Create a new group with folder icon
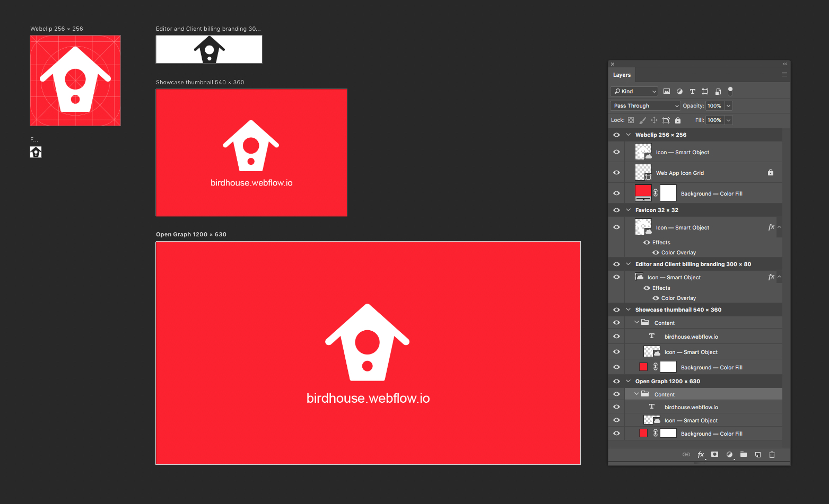Viewport: 829px width, 504px height. point(744,455)
